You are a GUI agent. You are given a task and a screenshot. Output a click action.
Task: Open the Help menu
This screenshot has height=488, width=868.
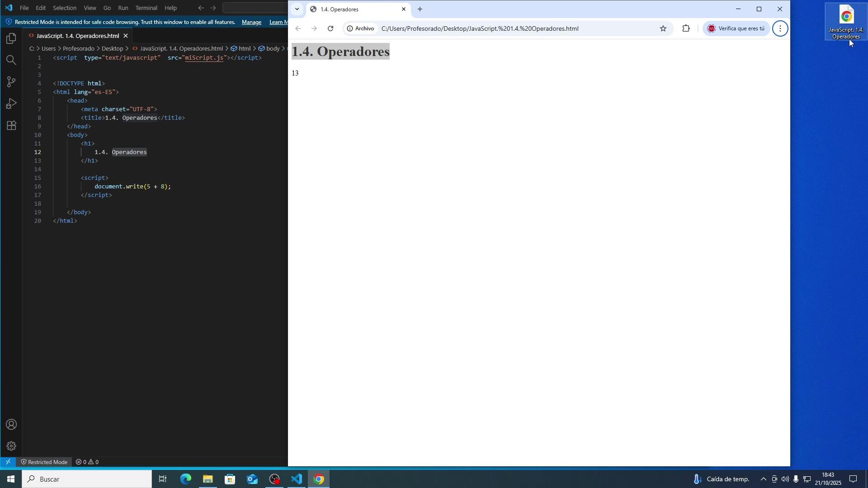[x=171, y=8]
